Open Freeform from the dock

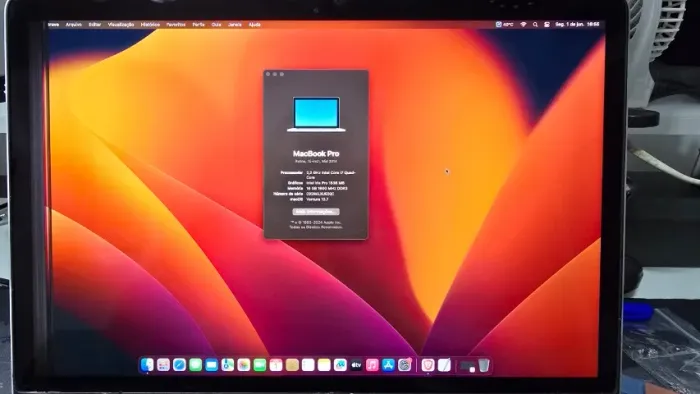click(x=340, y=365)
